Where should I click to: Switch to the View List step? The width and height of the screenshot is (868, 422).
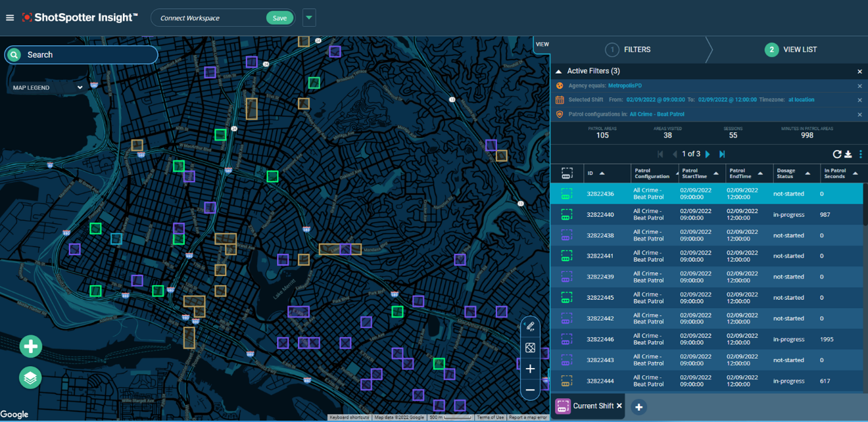[792, 49]
